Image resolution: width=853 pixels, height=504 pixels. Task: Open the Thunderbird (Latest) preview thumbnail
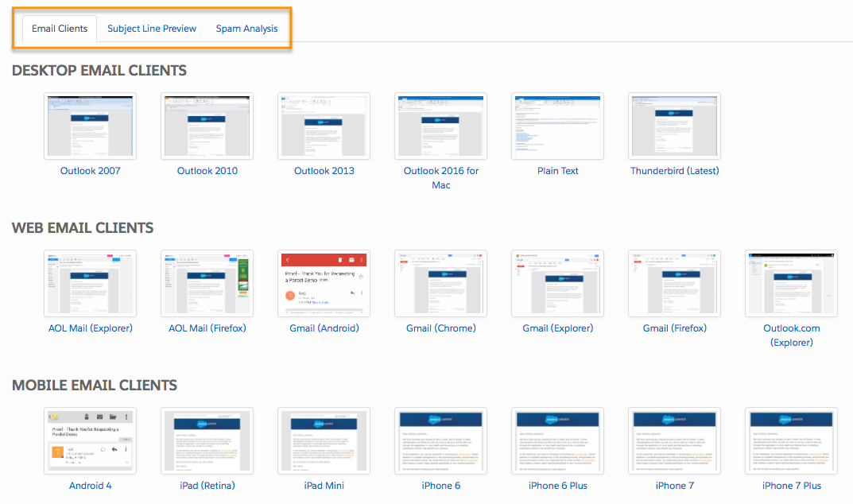click(675, 126)
